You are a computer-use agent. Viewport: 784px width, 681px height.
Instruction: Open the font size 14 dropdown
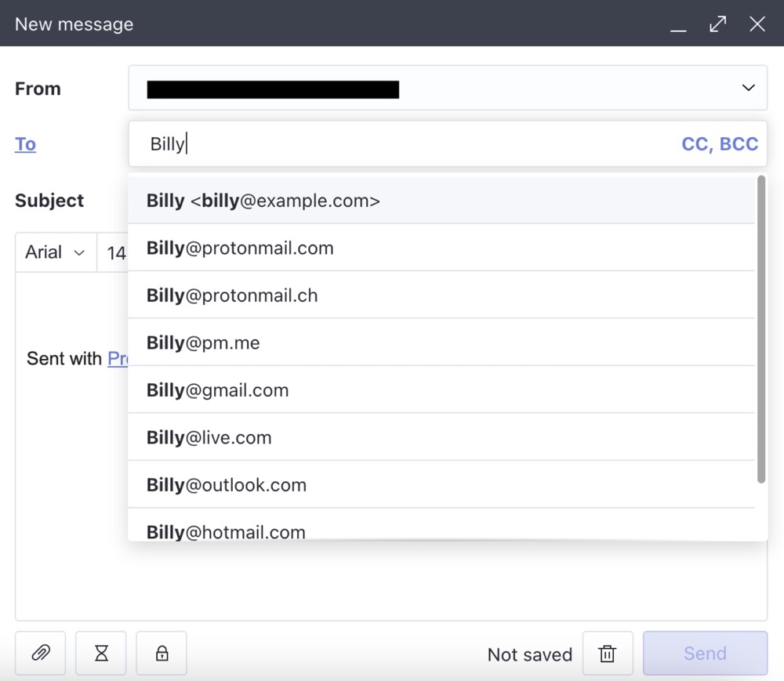(113, 252)
